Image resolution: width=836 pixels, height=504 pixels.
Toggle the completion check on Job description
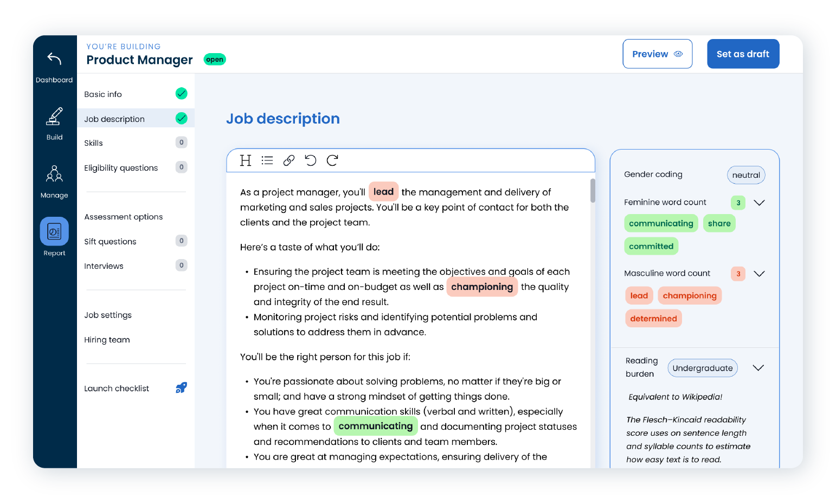click(x=182, y=118)
